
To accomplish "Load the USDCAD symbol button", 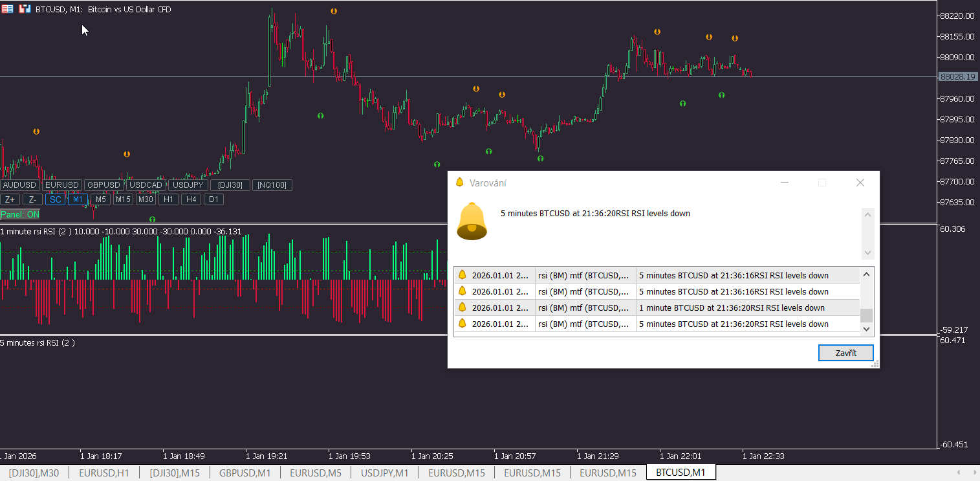I will 146,185.
